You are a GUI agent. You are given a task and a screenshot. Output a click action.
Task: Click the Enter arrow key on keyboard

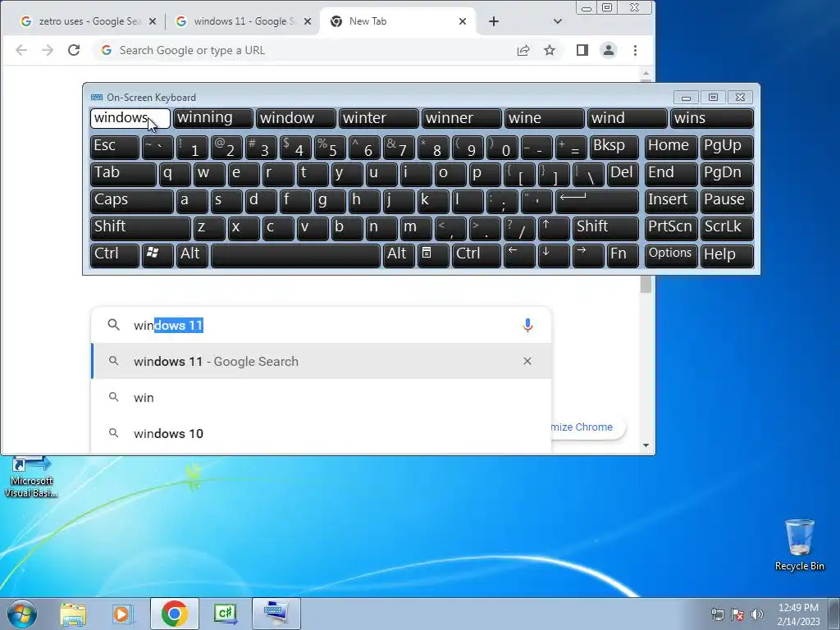click(x=597, y=200)
